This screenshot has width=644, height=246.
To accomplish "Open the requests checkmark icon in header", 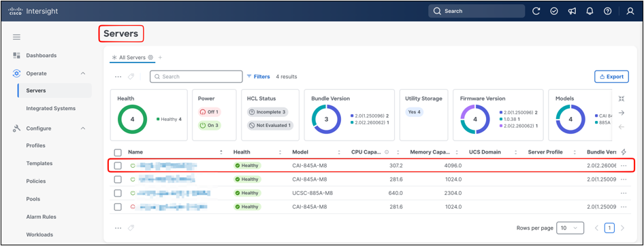I will [x=554, y=12].
